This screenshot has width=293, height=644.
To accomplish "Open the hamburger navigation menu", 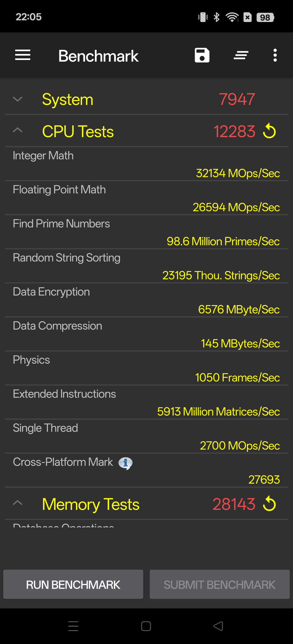I will click(22, 55).
